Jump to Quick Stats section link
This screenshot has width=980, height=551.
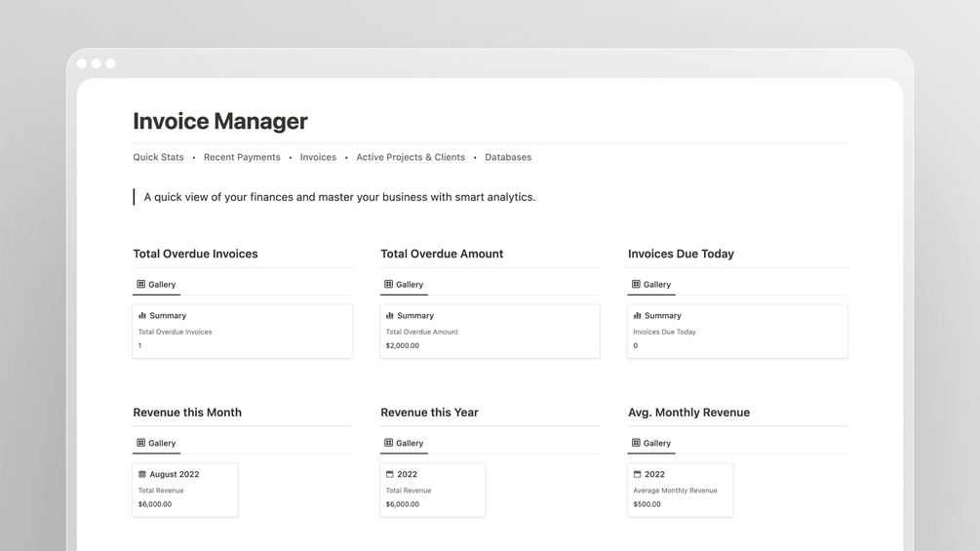[158, 157]
